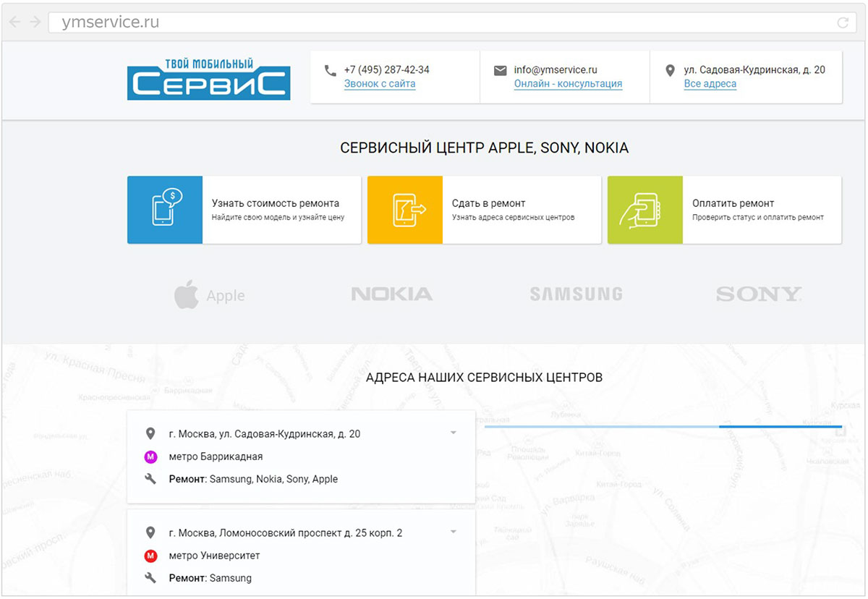Select address Ломоносовский проспект д. 25 корп. 2
868x599 pixels.
[286, 533]
